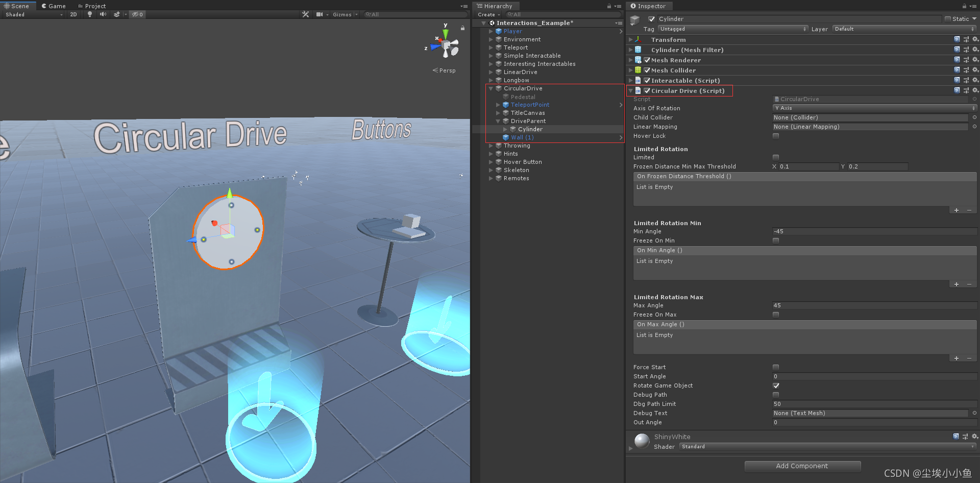Enable the Limited rotation checkbox
The height and width of the screenshot is (483, 980).
click(776, 157)
